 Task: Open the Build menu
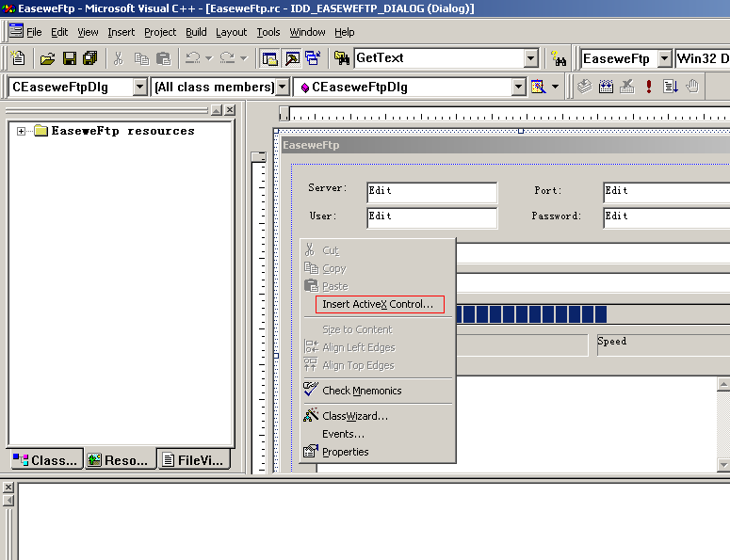click(196, 32)
